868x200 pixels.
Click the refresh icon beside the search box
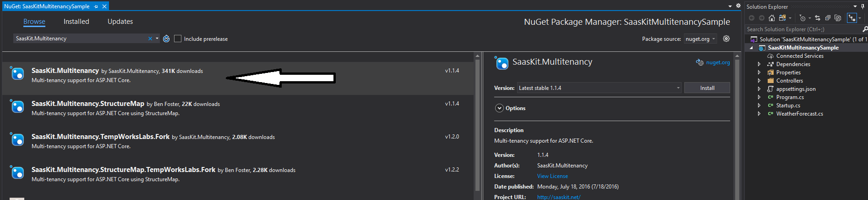coord(166,39)
